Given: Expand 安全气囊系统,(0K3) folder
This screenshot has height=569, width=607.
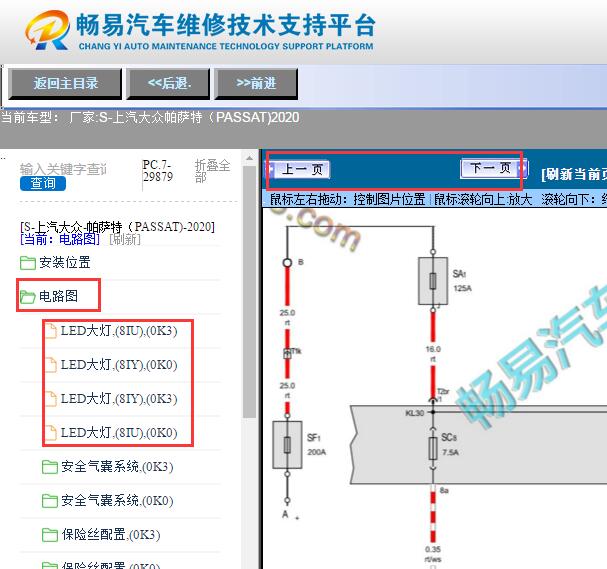Looking at the screenshot, I should point(117,466).
